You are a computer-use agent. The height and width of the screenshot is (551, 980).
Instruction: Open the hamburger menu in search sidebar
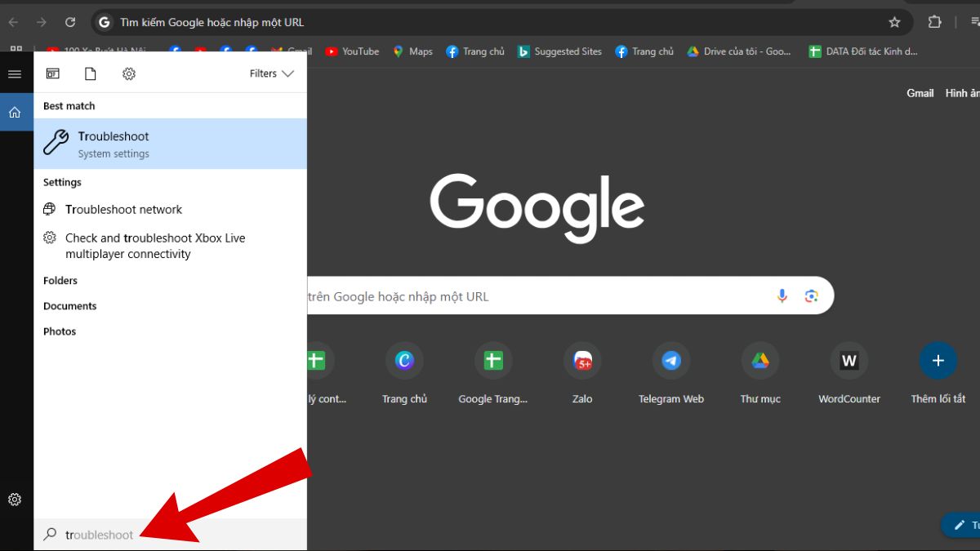[x=15, y=74]
